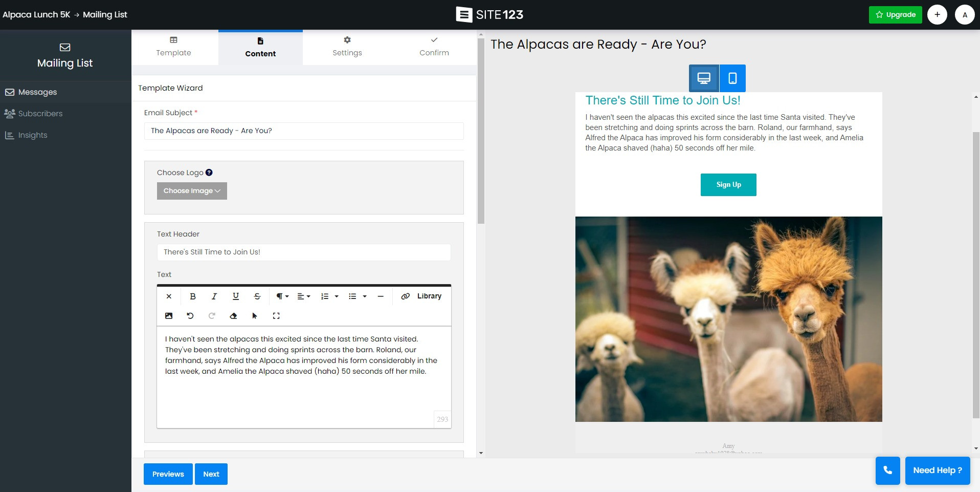This screenshot has height=492, width=980.
Task: Click the alpaca photo in preview
Action: click(x=728, y=319)
